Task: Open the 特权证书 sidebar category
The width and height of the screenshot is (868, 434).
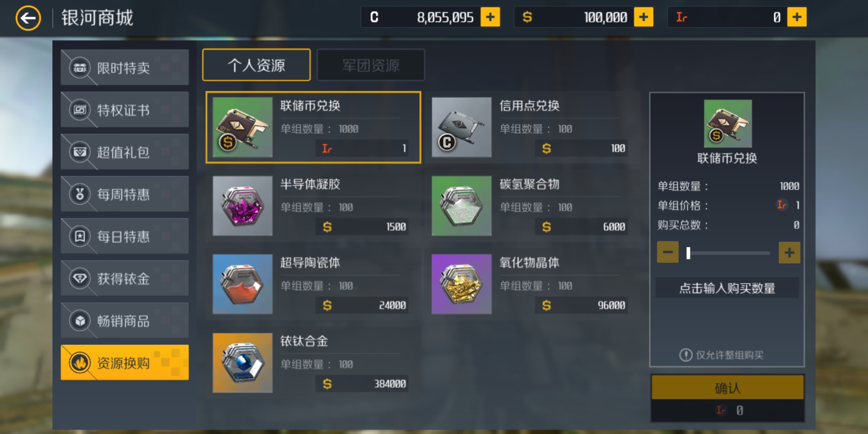Action: [125, 110]
